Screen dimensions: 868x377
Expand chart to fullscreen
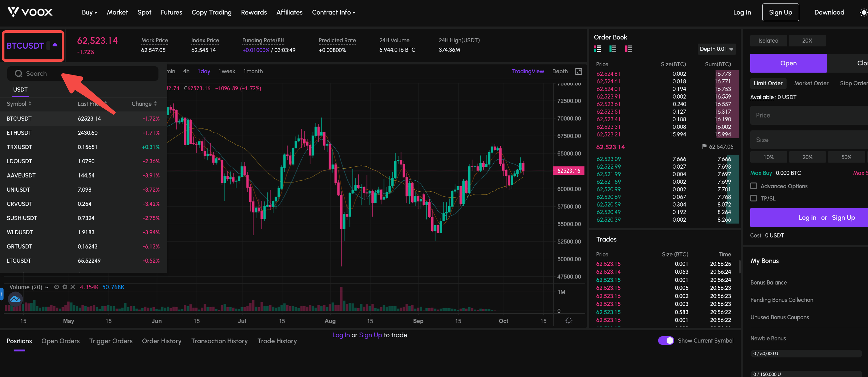579,71
